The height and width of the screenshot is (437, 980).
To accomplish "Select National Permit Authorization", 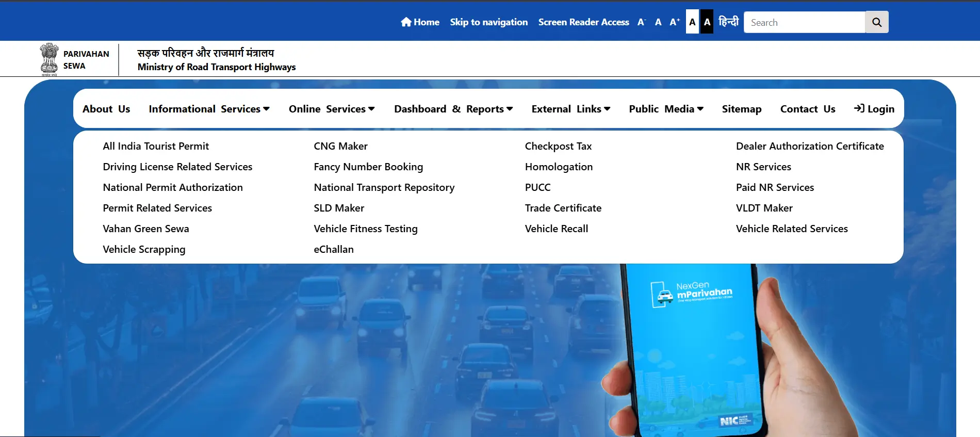I will pyautogui.click(x=173, y=187).
